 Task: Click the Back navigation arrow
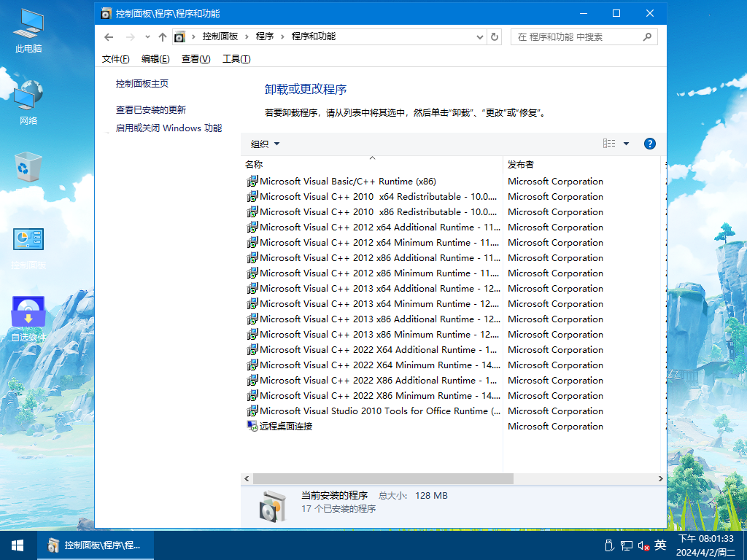[109, 36]
